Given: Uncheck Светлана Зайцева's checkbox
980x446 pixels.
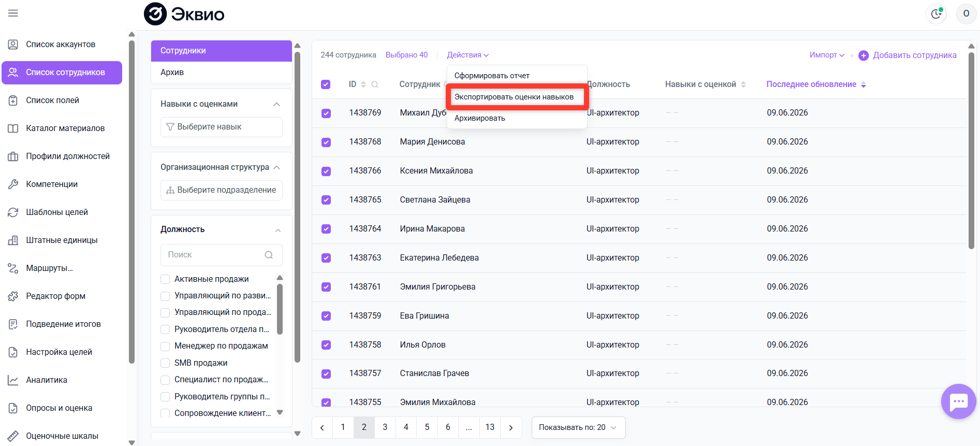Looking at the screenshot, I should (326, 200).
